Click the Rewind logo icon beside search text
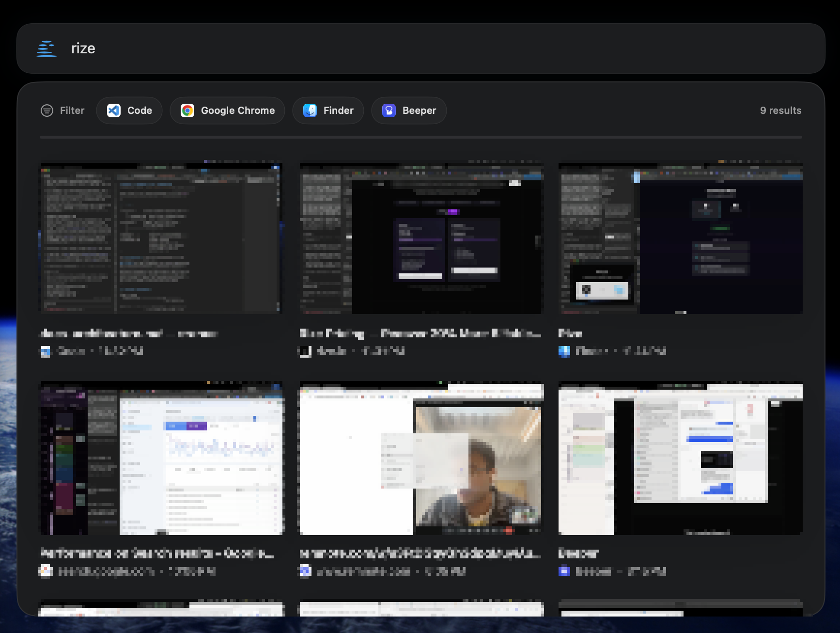This screenshot has height=633, width=840. (47, 48)
